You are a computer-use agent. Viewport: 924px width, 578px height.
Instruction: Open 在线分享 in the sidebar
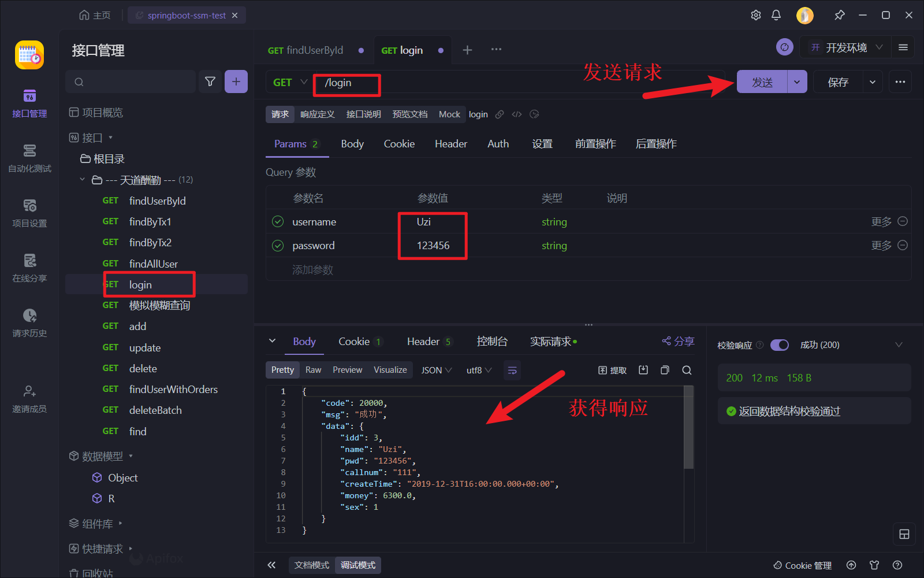(29, 269)
